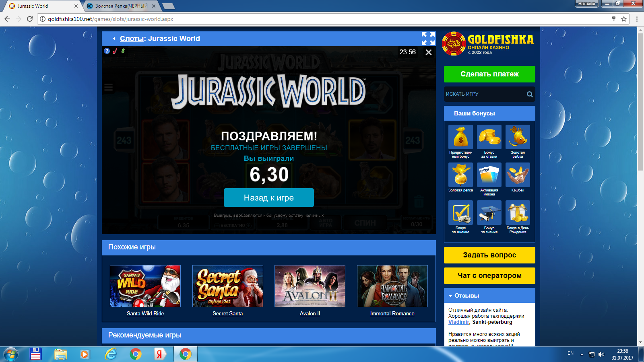Click the game search magnifier icon
This screenshot has width=644, height=362.
tap(530, 94)
